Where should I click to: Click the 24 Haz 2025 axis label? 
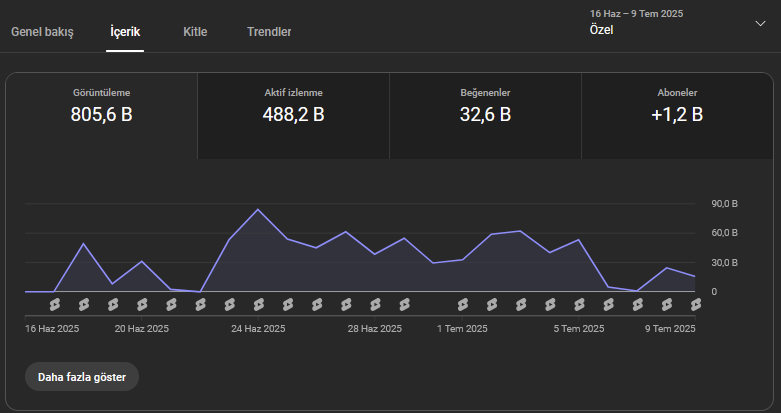point(259,329)
